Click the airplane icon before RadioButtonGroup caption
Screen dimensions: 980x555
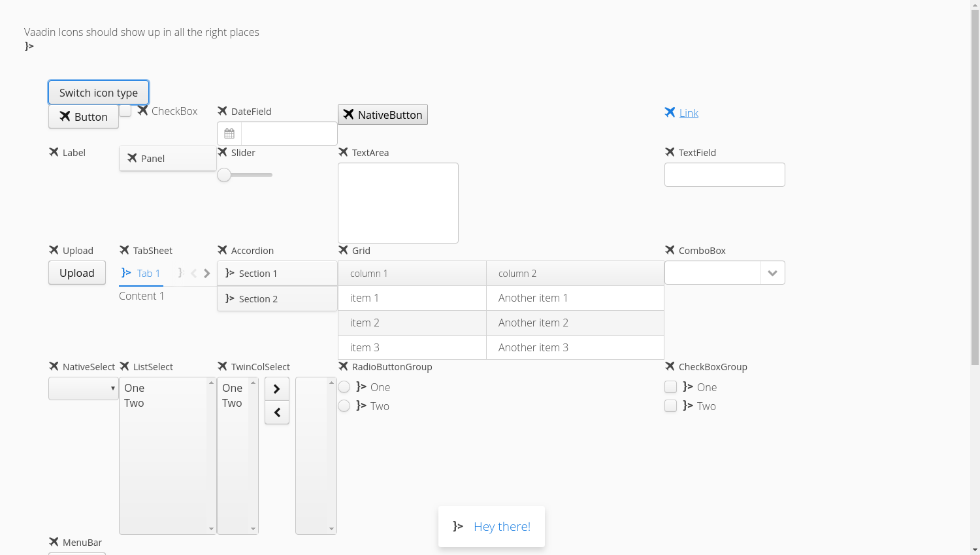[x=343, y=366]
